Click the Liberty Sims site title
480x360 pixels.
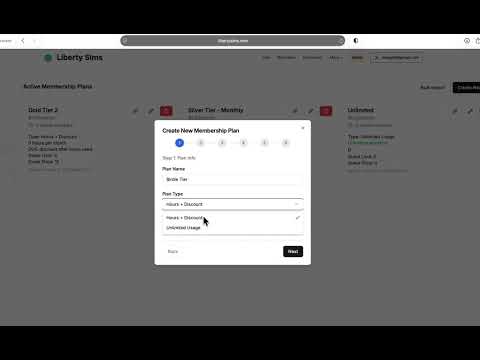pyautogui.click(x=79, y=57)
